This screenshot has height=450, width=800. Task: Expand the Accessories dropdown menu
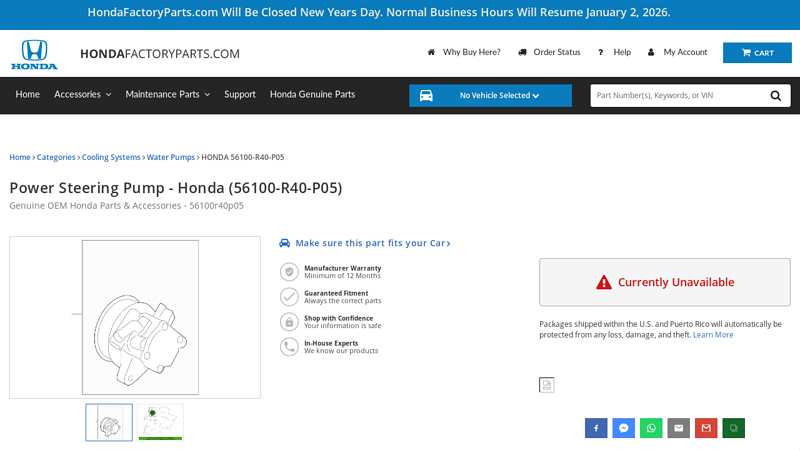pyautogui.click(x=82, y=95)
